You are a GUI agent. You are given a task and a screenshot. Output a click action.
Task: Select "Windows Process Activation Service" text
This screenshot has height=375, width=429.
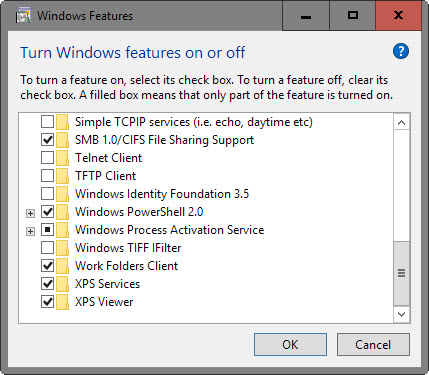coord(170,230)
